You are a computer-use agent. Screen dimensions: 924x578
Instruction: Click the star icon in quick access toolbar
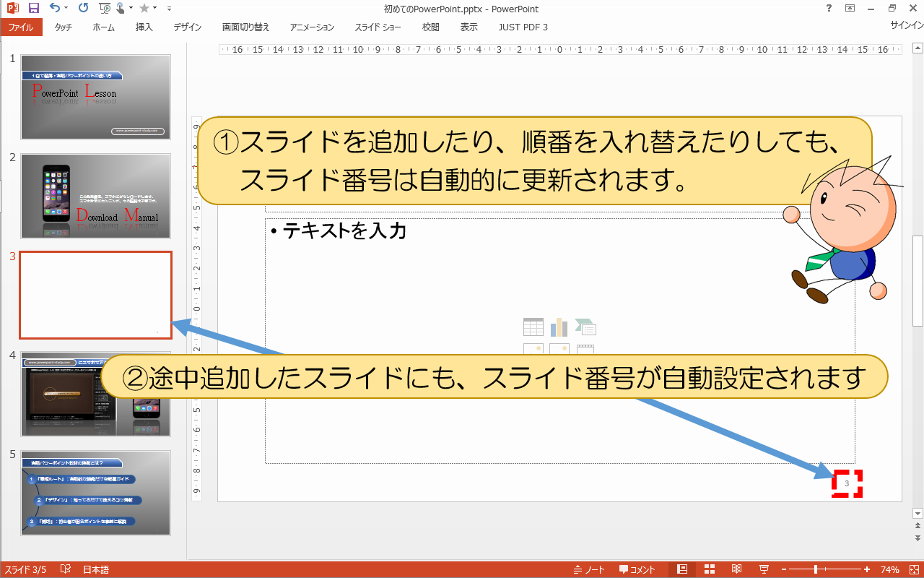(x=144, y=9)
